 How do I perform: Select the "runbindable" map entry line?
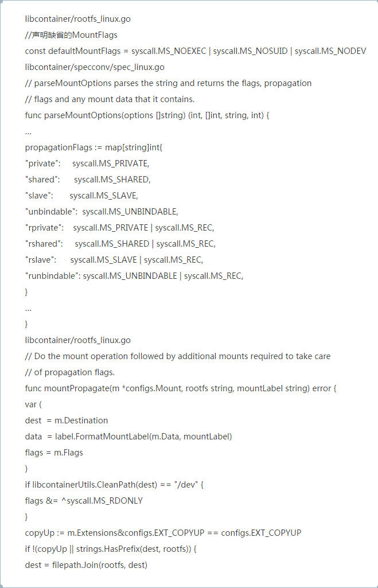pos(134,276)
